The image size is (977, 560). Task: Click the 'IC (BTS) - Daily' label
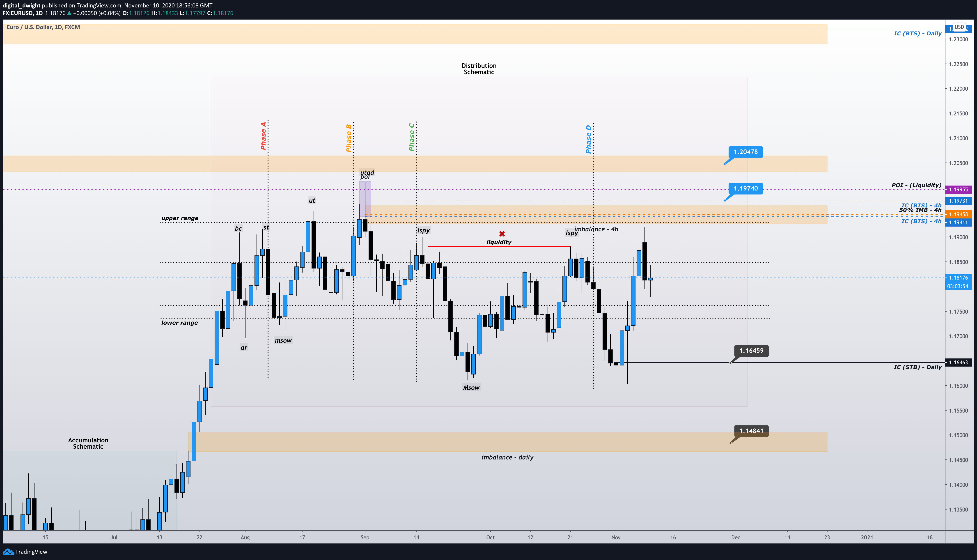[x=917, y=33]
